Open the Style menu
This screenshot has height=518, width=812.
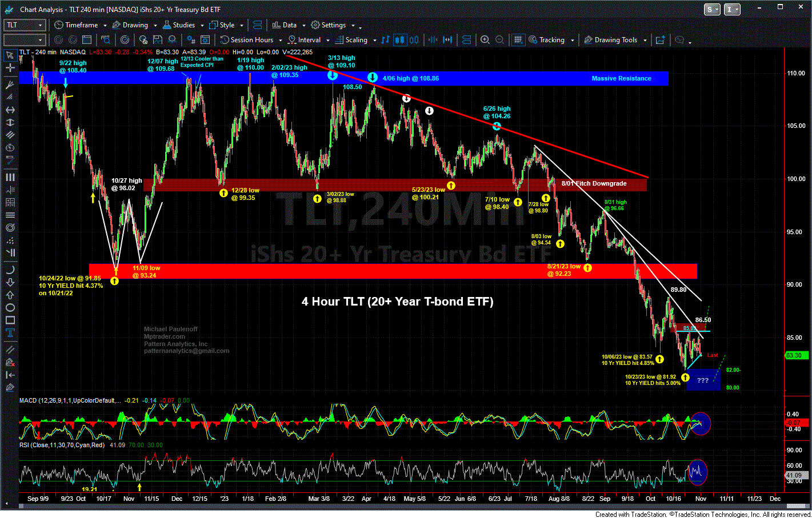pyautogui.click(x=222, y=25)
